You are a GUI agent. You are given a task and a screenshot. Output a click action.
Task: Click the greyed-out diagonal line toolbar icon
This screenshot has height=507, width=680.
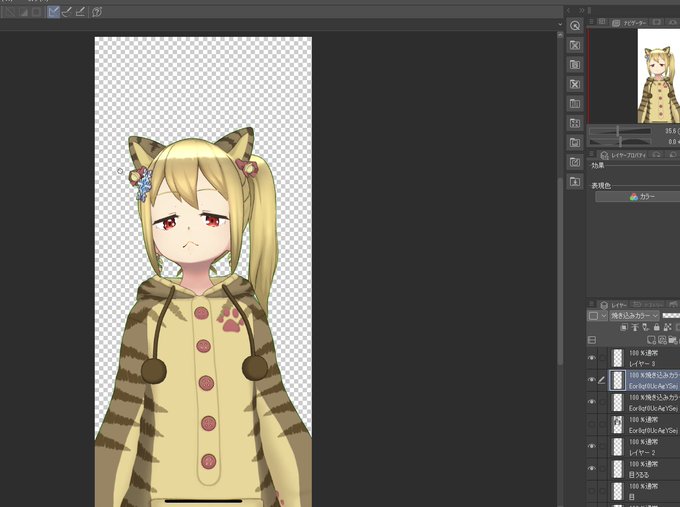(10, 12)
